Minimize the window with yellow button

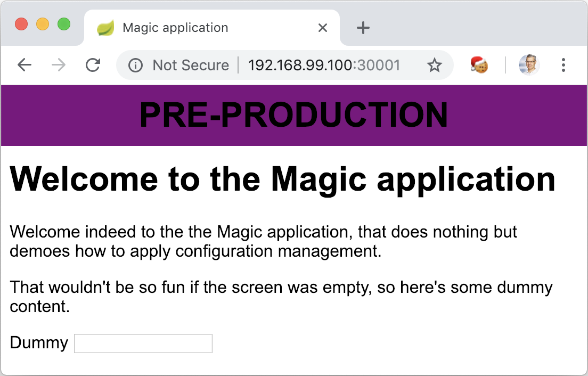pyautogui.click(x=43, y=24)
